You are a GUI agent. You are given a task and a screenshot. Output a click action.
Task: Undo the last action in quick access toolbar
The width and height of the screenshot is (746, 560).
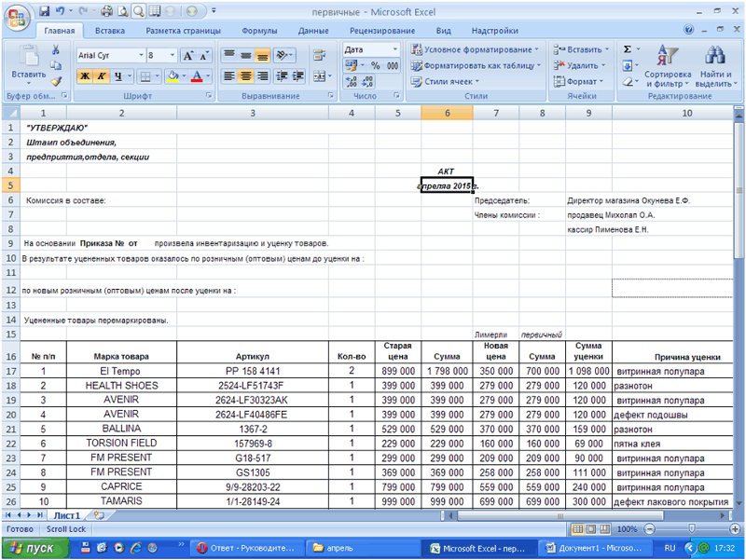tap(60, 11)
